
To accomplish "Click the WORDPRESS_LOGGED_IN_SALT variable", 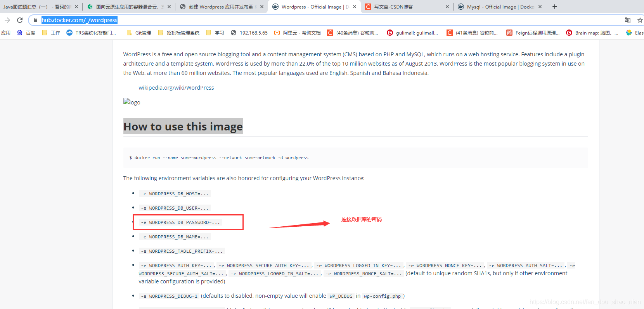I will [275, 274].
